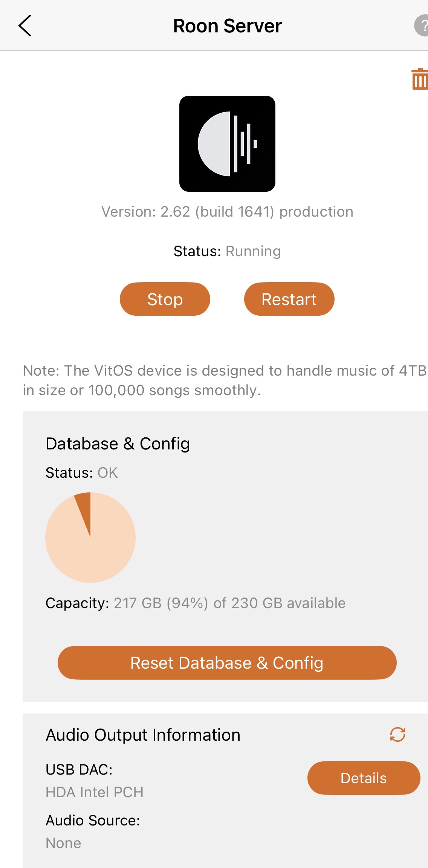The image size is (428, 868).
Task: Open help via the question mark icon
Action: 422,26
